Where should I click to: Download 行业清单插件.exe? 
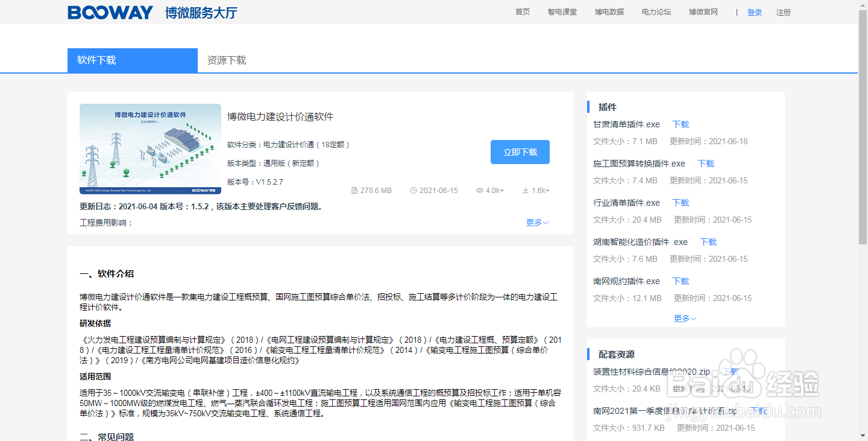click(x=681, y=203)
